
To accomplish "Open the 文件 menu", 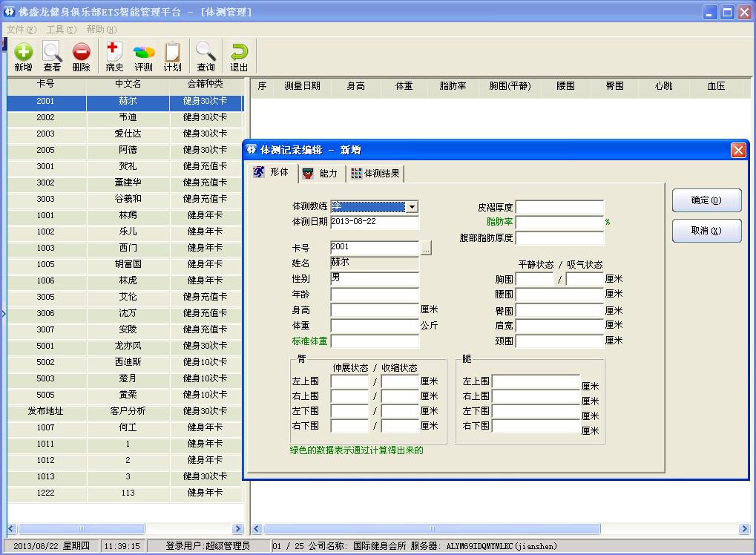I will (x=22, y=30).
